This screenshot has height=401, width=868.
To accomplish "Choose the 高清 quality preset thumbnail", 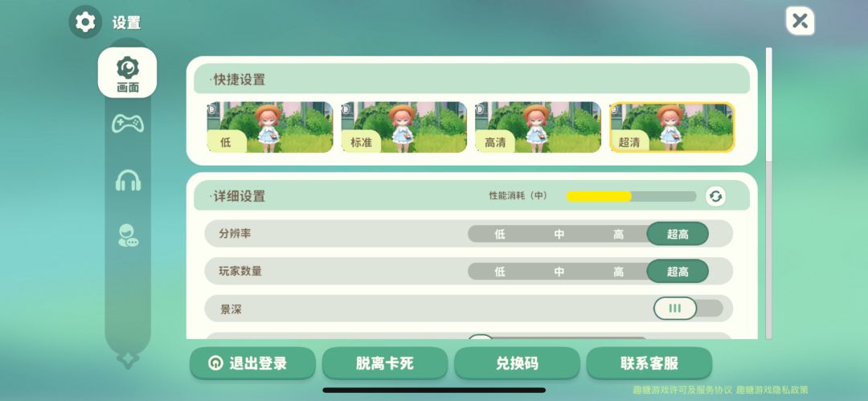I will click(538, 127).
